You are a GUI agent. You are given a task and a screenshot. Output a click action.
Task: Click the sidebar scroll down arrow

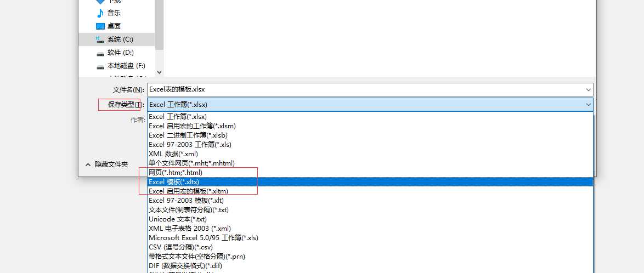click(x=160, y=72)
